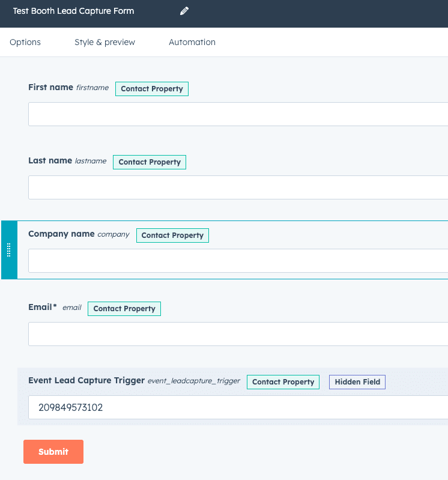Click the pencil icon to rename the form

(184, 11)
